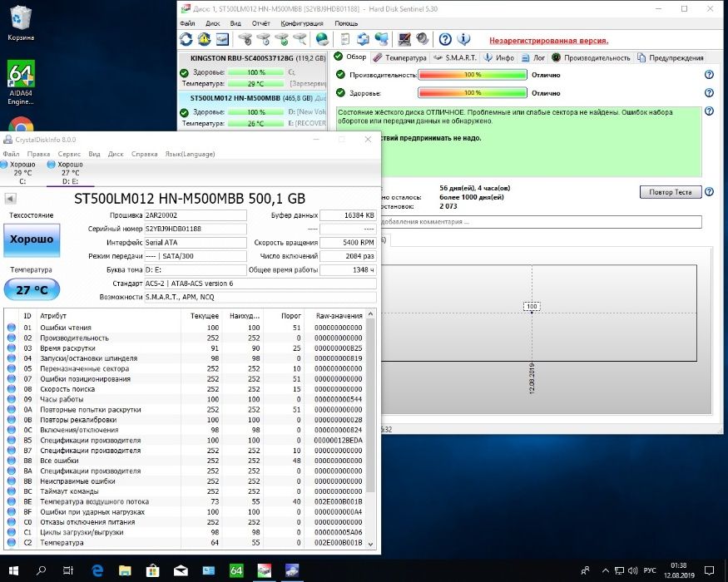Click Прошивка field 2AR20002
Screen dimensions: 728x582
coord(196,215)
